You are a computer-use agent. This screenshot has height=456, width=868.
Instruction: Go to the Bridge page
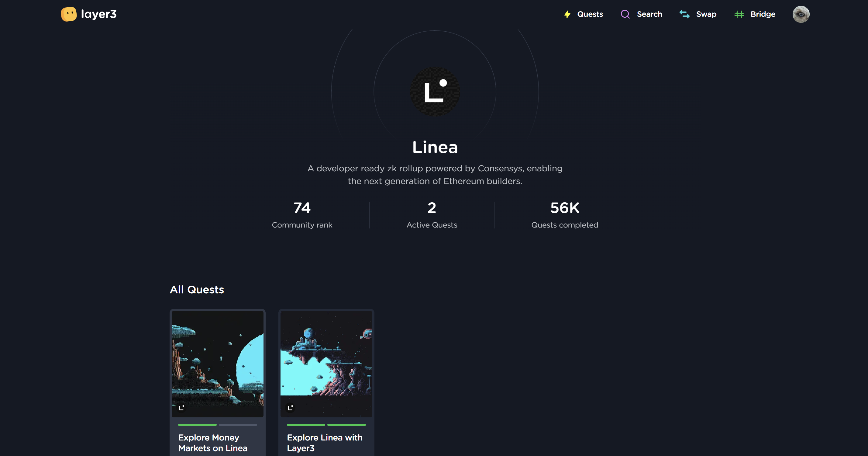(x=763, y=14)
